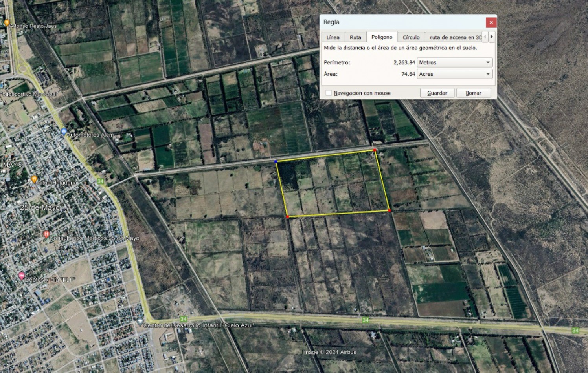The image size is (588, 373).
Task: Close the Regla dialog
Action: coord(491,22)
